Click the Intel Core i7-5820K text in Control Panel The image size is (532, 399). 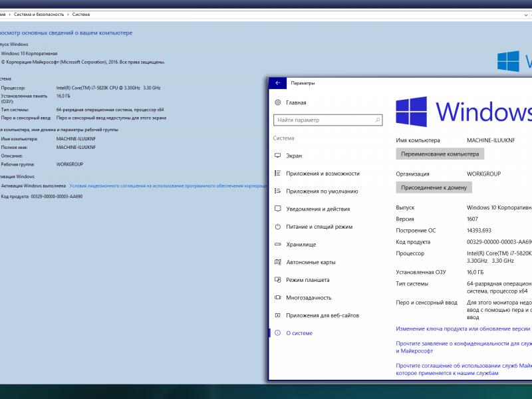click(108, 88)
